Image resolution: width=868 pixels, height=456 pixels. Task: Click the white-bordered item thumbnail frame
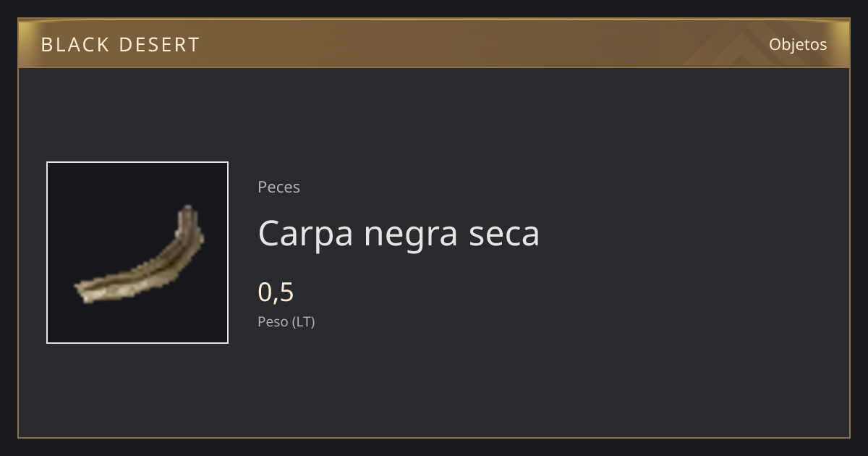point(137,253)
